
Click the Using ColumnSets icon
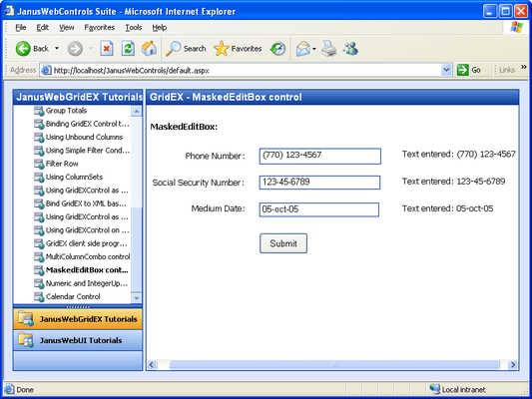pos(39,177)
